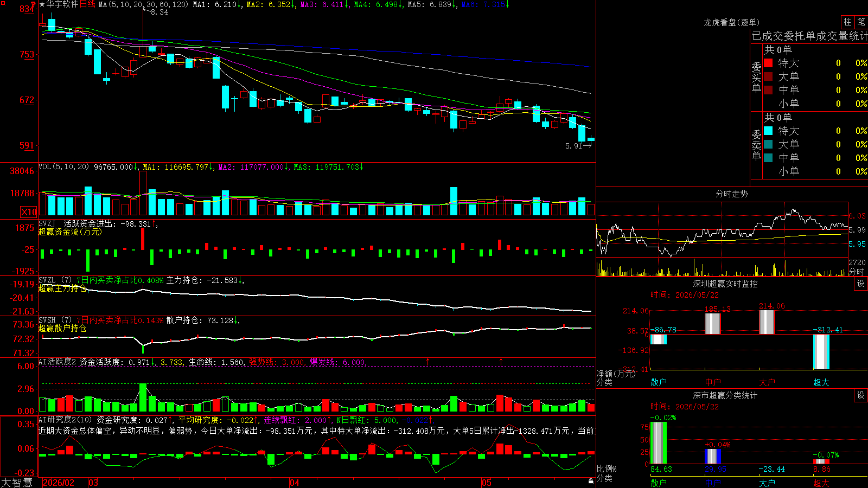Jump to the 04 month marker
Image resolution: width=868 pixels, height=488 pixels.
[x=295, y=483]
